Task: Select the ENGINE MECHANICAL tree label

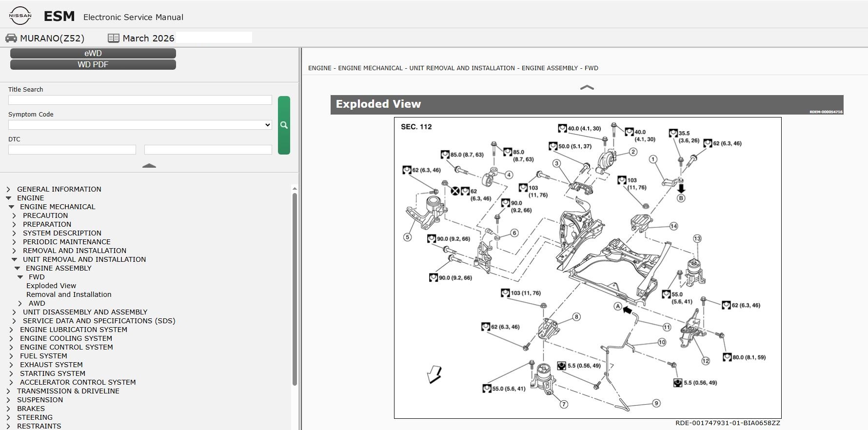Action: [x=58, y=207]
